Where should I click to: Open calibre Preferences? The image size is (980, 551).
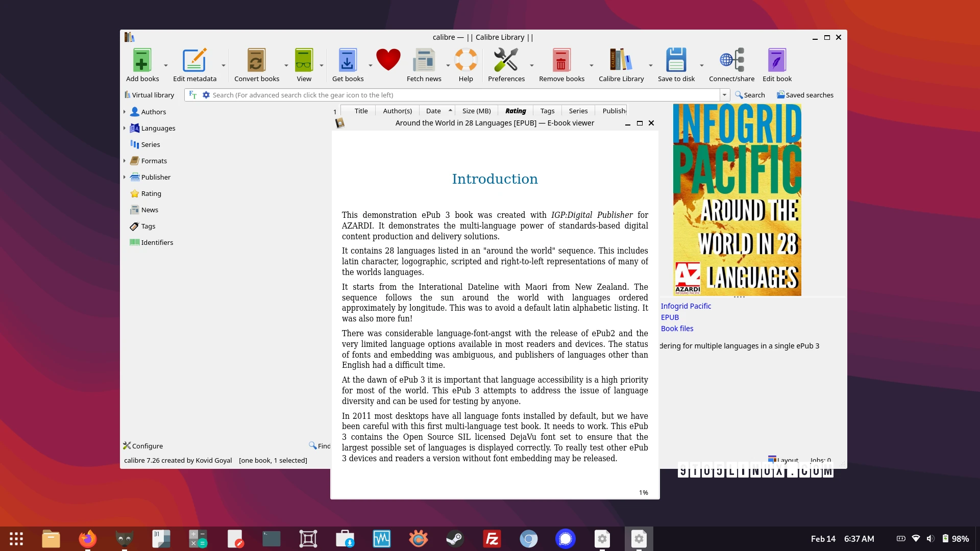(x=506, y=61)
